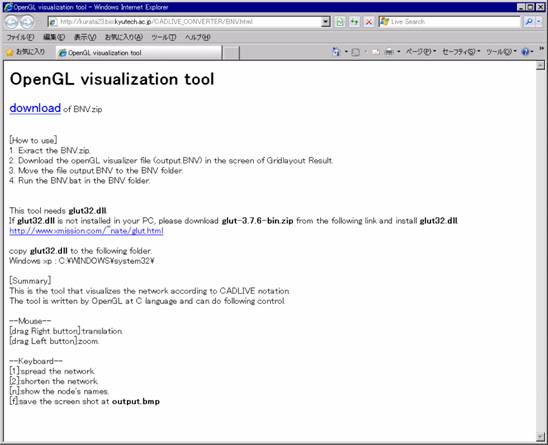This screenshot has width=548, height=445.
Task: Expand the address bar URL dropdown
Action: point(326,22)
